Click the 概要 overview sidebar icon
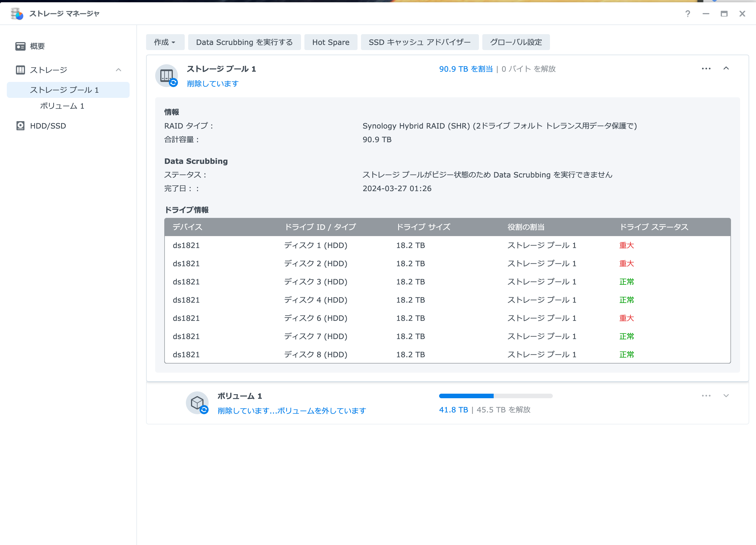This screenshot has width=756, height=545. [x=20, y=46]
